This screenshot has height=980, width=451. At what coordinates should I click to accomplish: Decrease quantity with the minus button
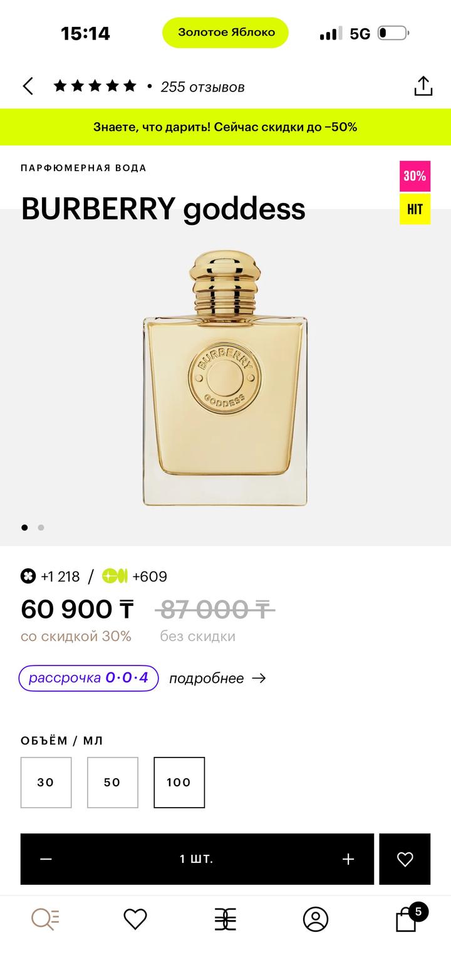click(x=46, y=859)
